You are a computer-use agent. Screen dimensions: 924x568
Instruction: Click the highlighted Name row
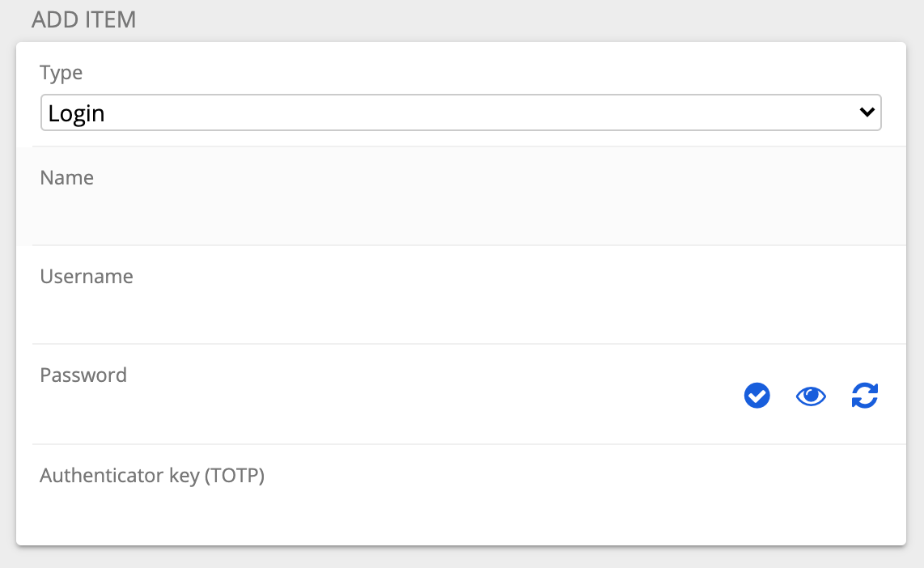[461, 196]
